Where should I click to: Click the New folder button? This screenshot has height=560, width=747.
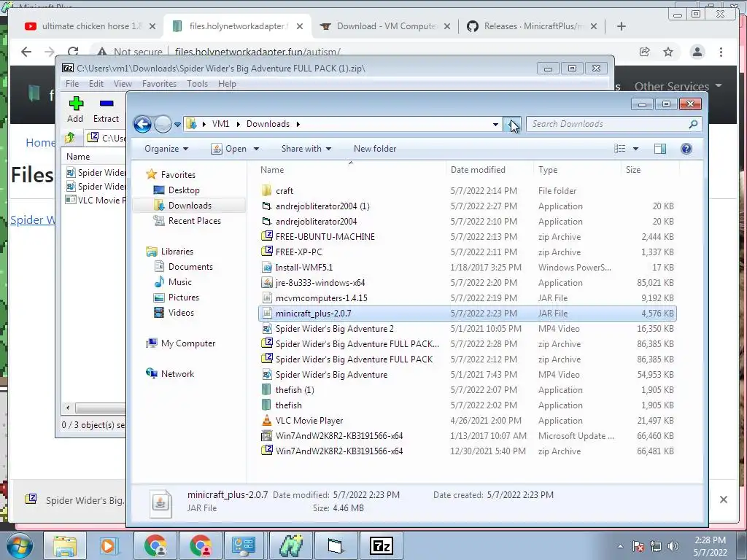(375, 149)
